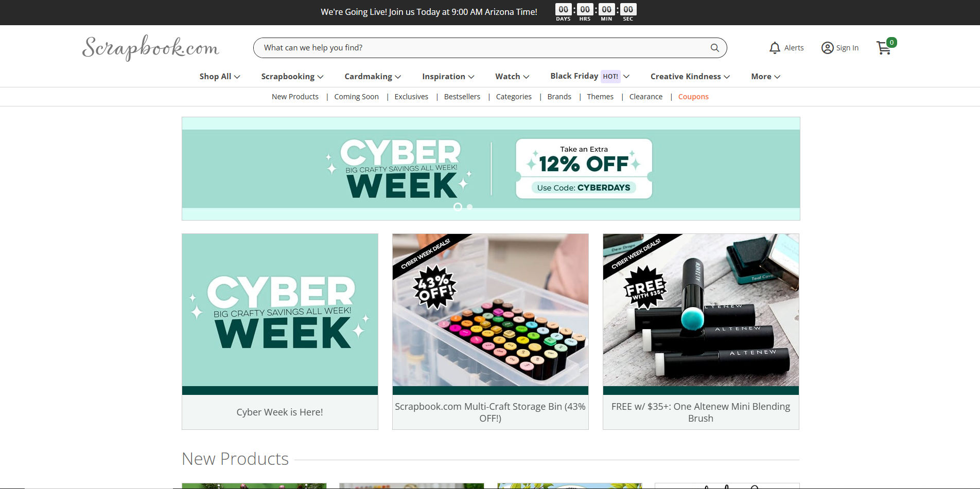Open the Creative Kindness menu
This screenshot has width=980, height=489.
click(690, 76)
